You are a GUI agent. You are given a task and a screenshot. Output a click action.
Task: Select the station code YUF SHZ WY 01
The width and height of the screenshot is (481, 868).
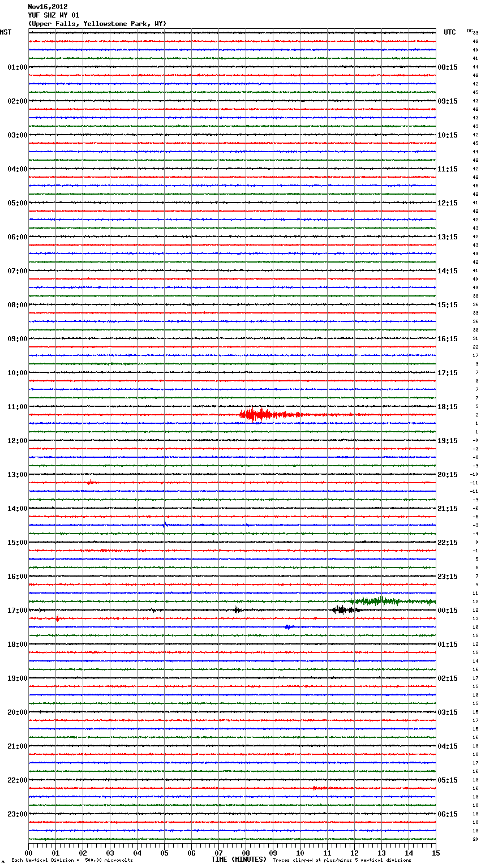pos(54,15)
